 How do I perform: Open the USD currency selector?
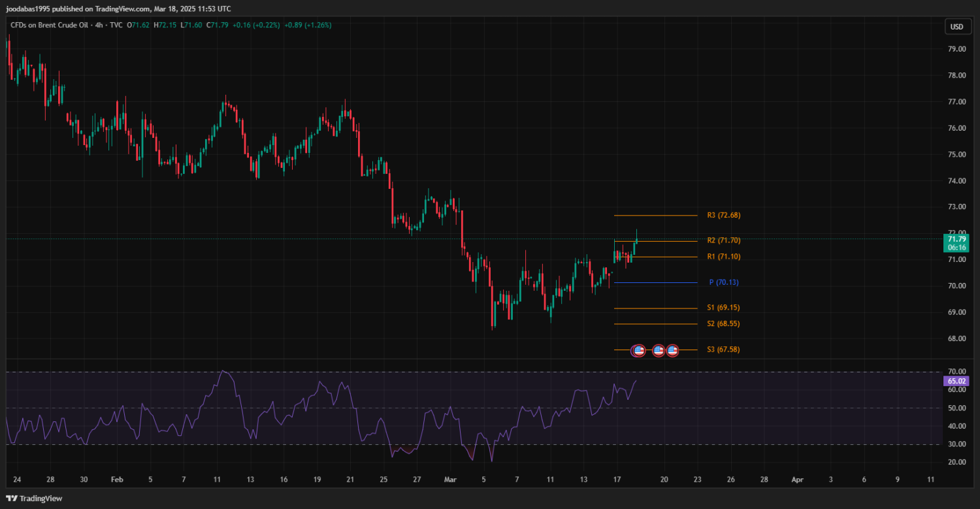(956, 27)
